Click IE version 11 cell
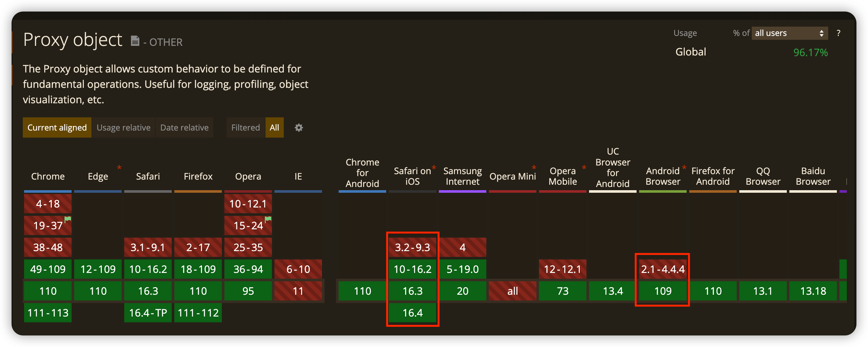The image size is (868, 347). (298, 291)
